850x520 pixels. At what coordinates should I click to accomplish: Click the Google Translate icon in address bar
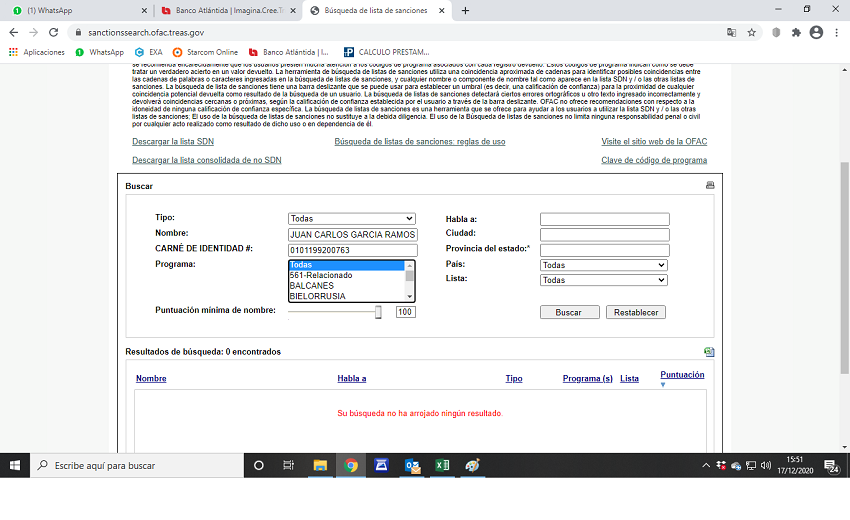732,32
